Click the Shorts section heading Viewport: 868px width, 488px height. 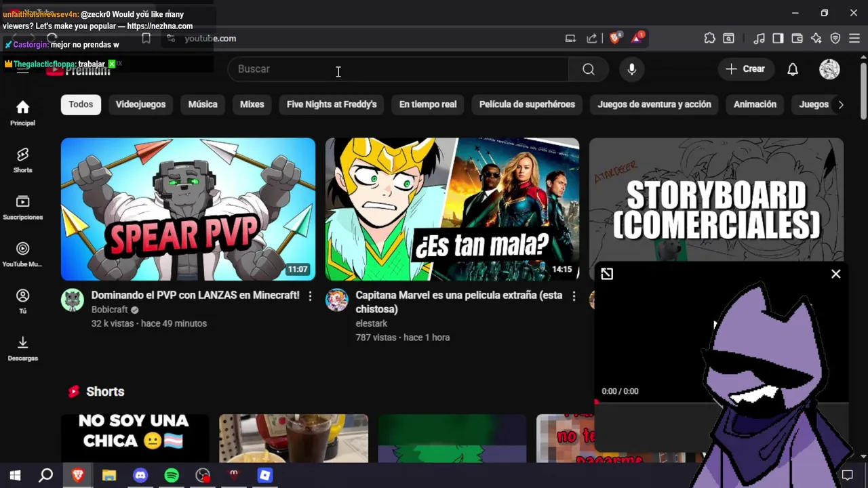point(105,392)
